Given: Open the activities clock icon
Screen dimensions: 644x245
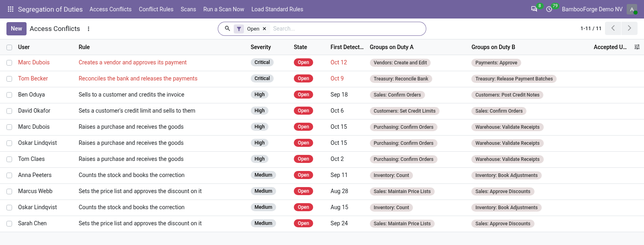Looking at the screenshot, I should pos(549,9).
